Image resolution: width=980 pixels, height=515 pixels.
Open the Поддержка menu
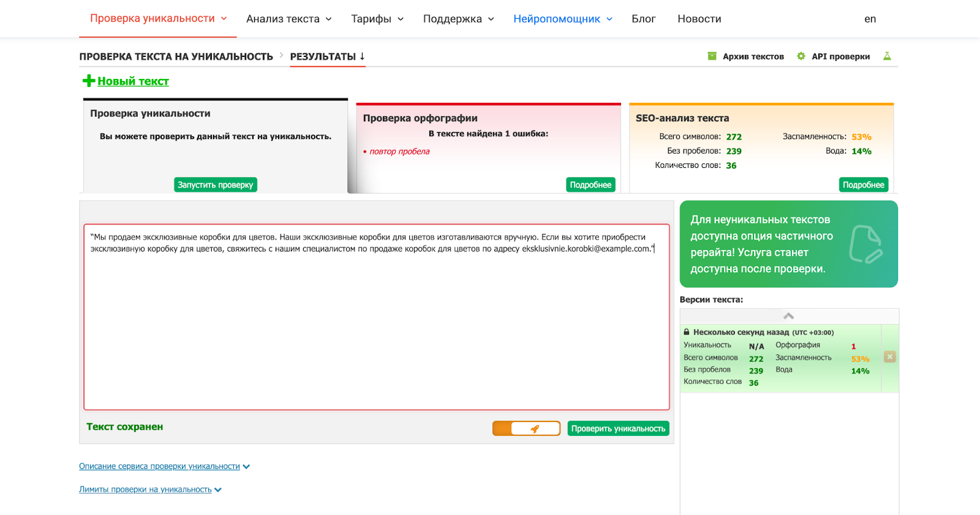(458, 19)
